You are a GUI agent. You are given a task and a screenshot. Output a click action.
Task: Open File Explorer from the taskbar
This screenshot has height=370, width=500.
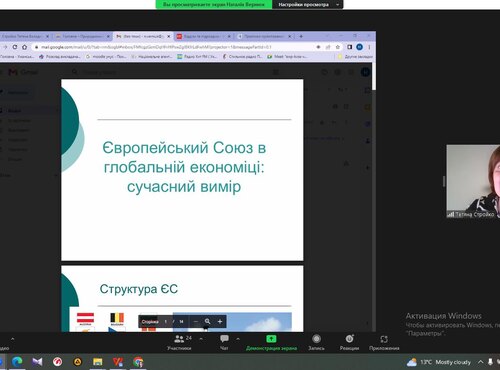point(98,361)
